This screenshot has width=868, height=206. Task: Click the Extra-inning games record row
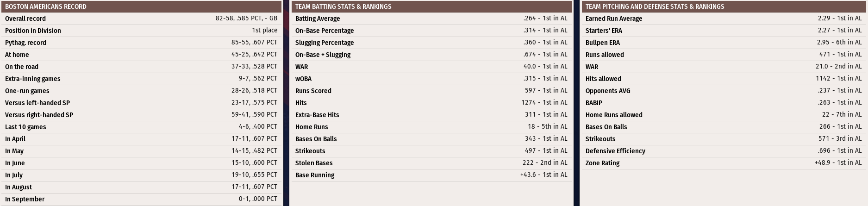141,79
